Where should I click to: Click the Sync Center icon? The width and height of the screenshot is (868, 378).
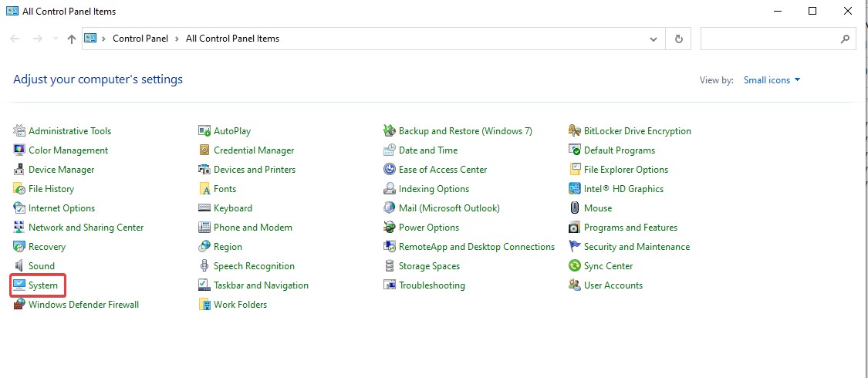pos(575,266)
